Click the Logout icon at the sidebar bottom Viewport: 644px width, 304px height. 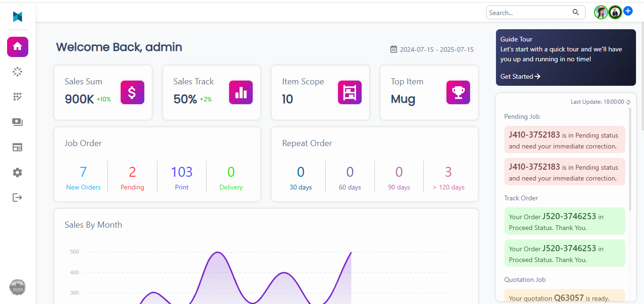click(17, 197)
